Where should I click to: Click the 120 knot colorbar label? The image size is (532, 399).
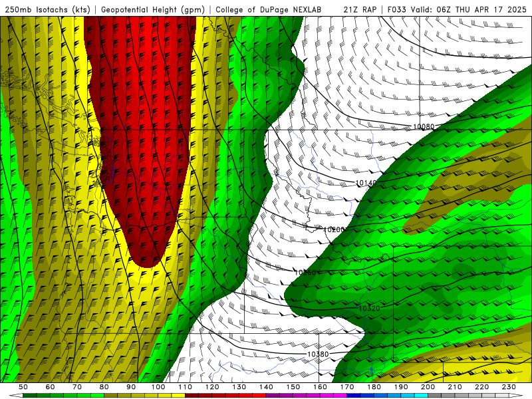click(x=212, y=387)
